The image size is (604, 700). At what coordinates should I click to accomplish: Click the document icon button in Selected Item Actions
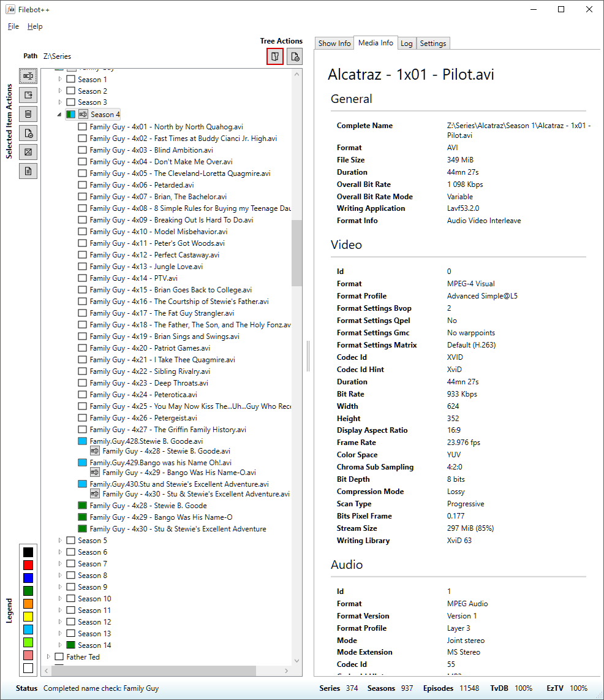[28, 171]
